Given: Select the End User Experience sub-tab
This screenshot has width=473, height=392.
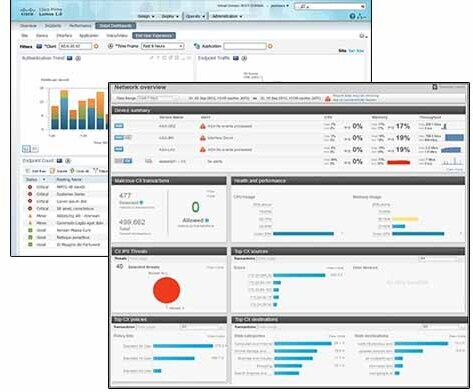Looking at the screenshot, I should (154, 36).
